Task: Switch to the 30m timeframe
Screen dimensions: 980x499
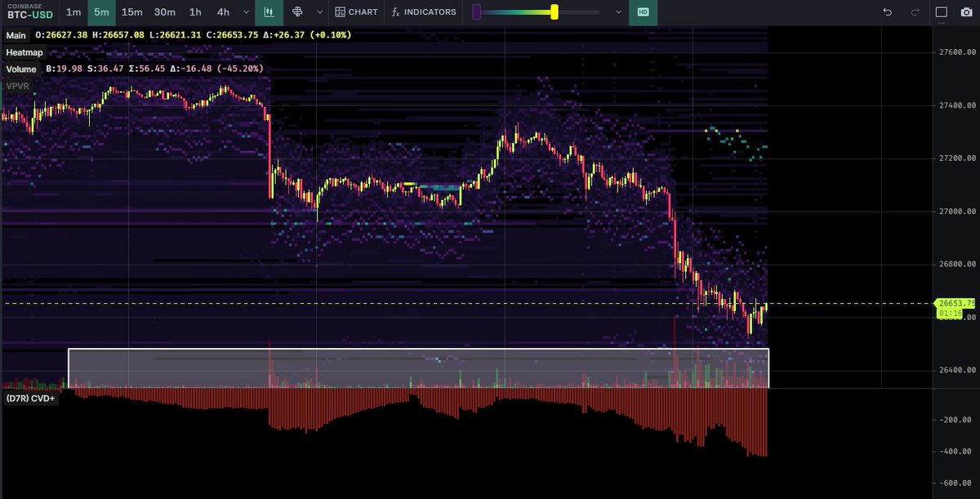Action: point(165,12)
